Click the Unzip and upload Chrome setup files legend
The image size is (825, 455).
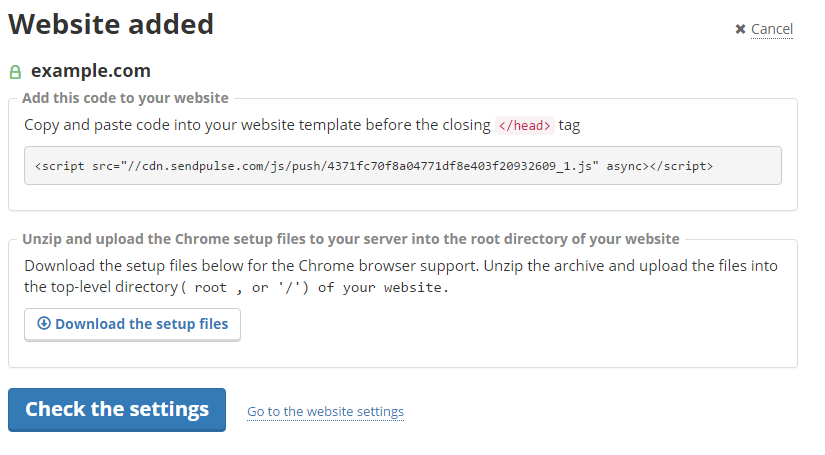click(350, 239)
